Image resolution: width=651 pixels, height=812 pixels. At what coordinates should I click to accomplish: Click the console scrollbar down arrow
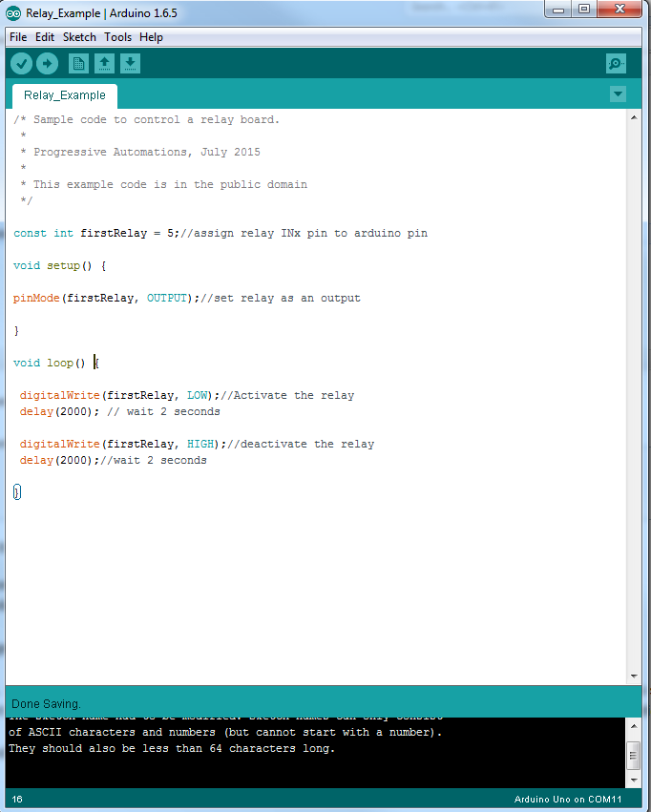(634, 780)
